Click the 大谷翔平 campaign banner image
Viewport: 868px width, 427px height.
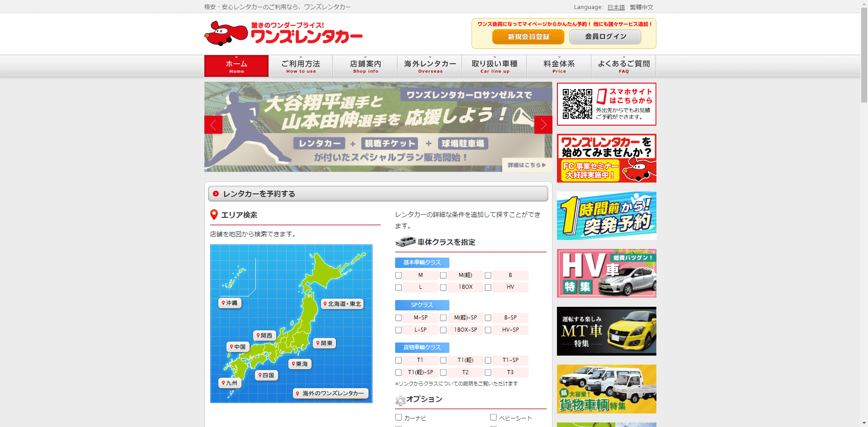coord(378,127)
